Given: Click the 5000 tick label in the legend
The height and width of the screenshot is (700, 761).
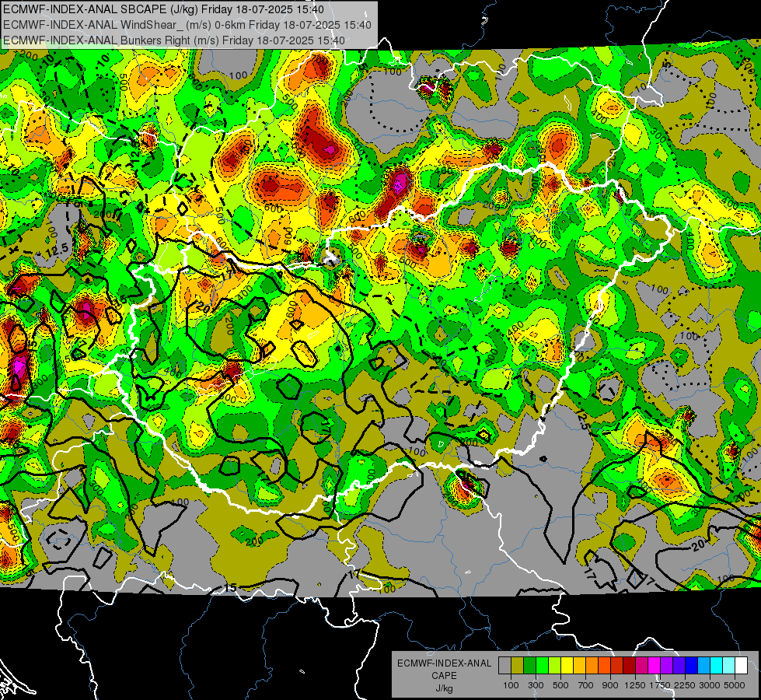Looking at the screenshot, I should coord(735,685).
